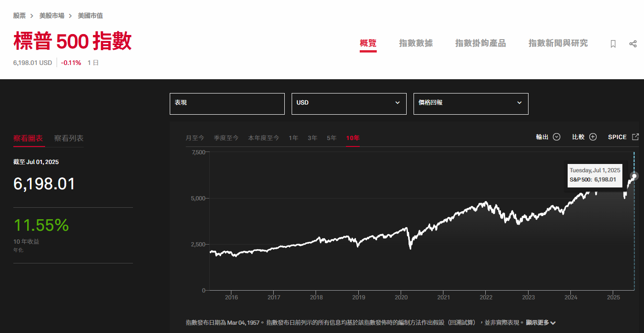Select the 3年 time range
The image size is (644, 333).
[x=313, y=138]
